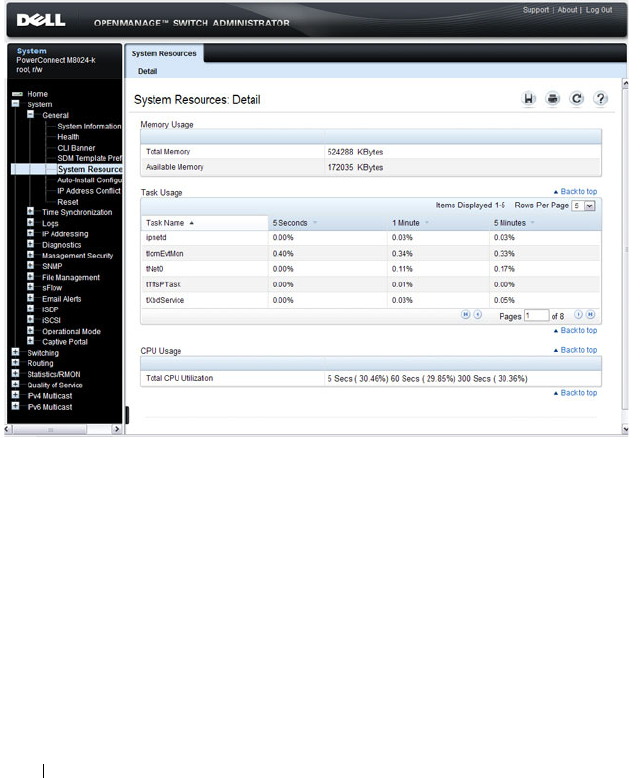Click navigation pane scroll left arrow
This screenshot has height=778, width=641.
coord(7,429)
